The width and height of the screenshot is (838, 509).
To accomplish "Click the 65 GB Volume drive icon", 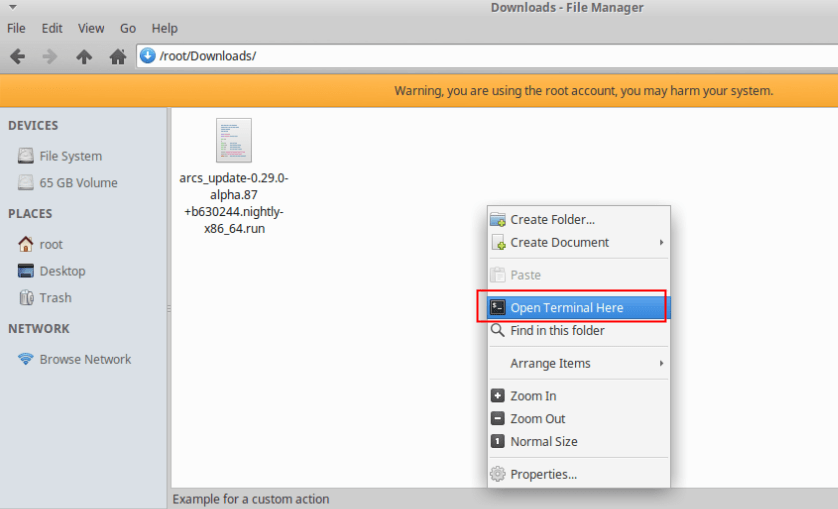I will coord(25,182).
